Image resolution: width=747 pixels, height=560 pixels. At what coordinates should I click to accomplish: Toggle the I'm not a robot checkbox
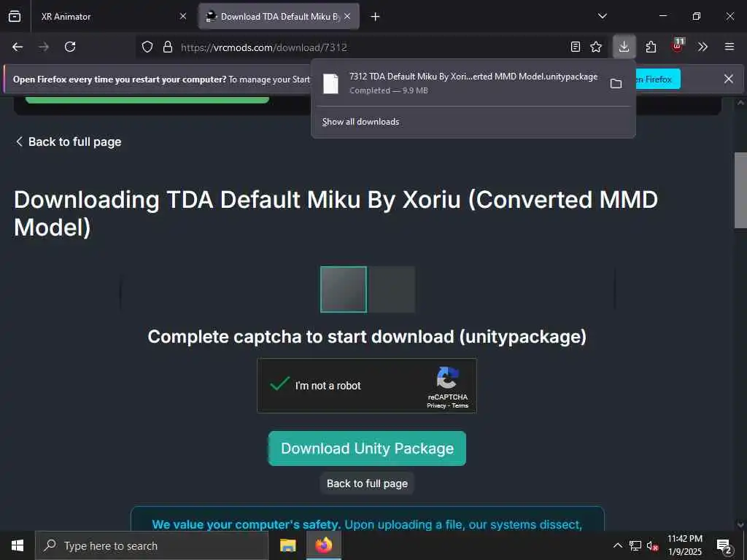click(x=279, y=384)
